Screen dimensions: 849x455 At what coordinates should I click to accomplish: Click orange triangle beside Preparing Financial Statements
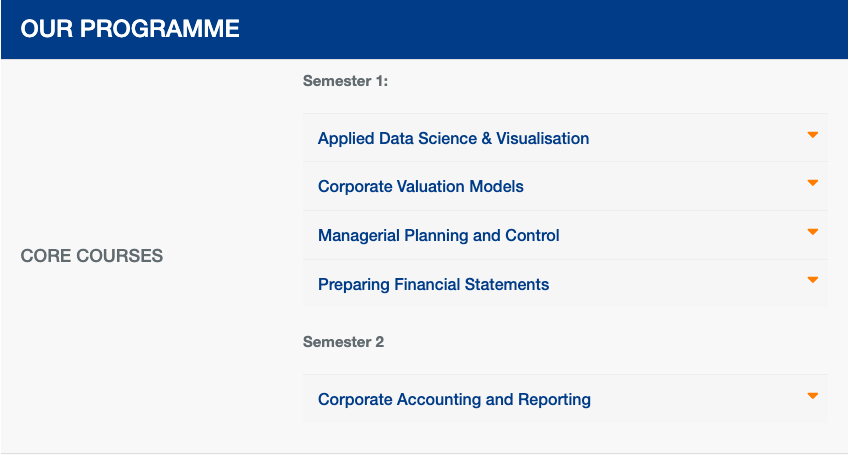pos(813,280)
